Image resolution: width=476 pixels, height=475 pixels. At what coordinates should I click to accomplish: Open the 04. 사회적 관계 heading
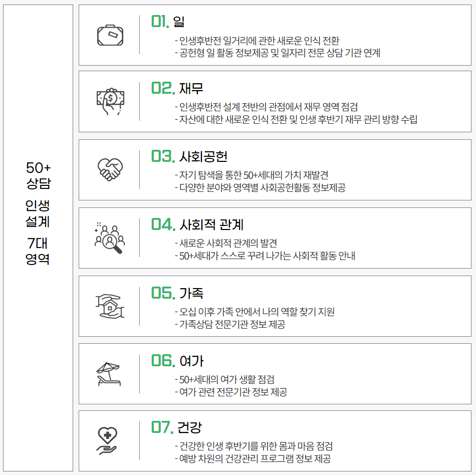[197, 224]
